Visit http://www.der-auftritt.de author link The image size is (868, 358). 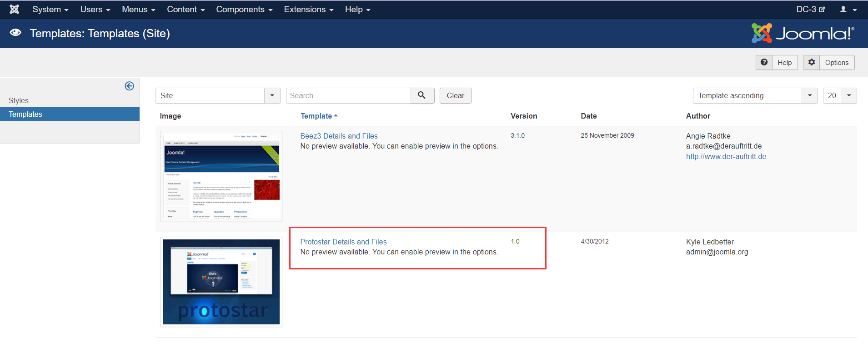(x=726, y=156)
